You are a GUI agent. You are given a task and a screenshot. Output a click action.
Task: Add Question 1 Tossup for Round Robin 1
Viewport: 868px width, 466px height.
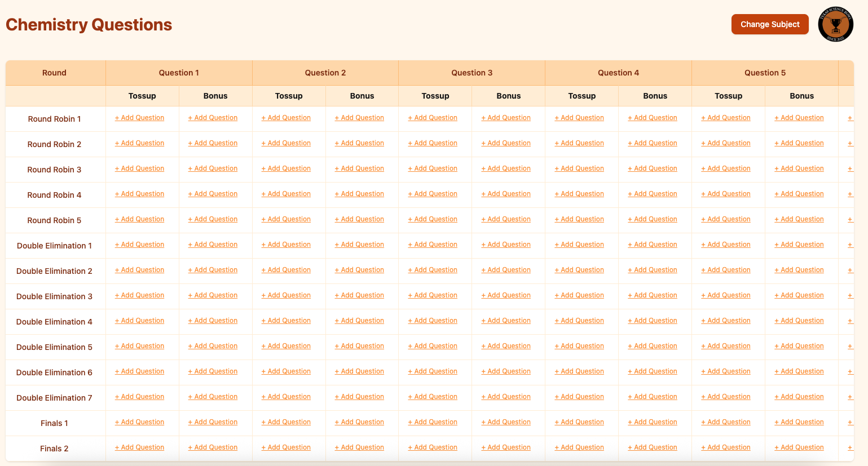pyautogui.click(x=139, y=118)
